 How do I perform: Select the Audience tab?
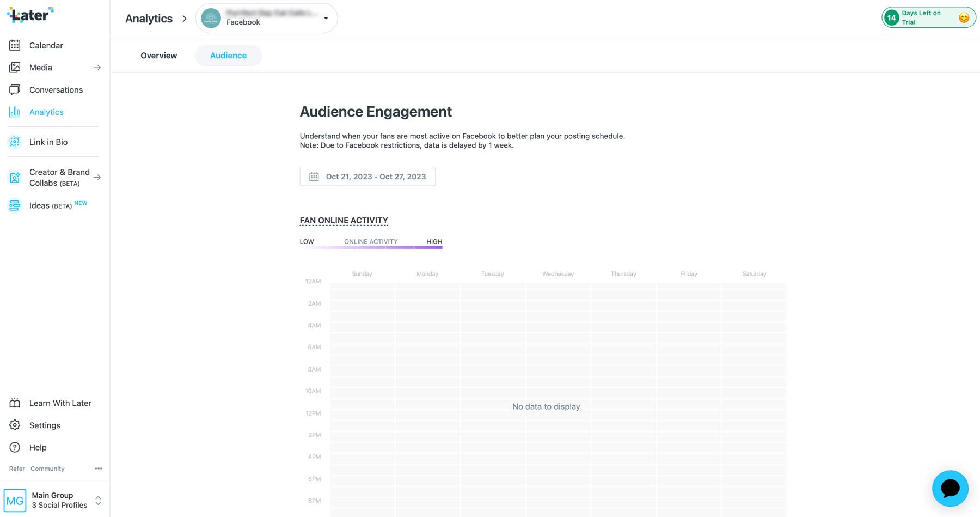pyautogui.click(x=228, y=56)
